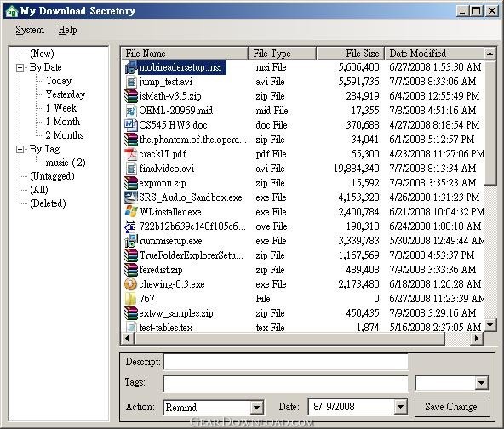
Task: Select the OEML-20969.mid music file icon
Action: click(131, 111)
